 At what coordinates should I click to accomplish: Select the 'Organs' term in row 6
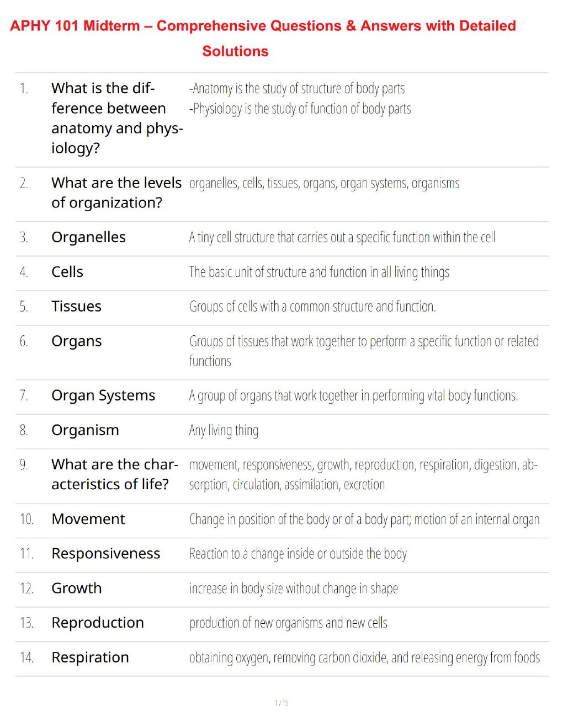77,341
